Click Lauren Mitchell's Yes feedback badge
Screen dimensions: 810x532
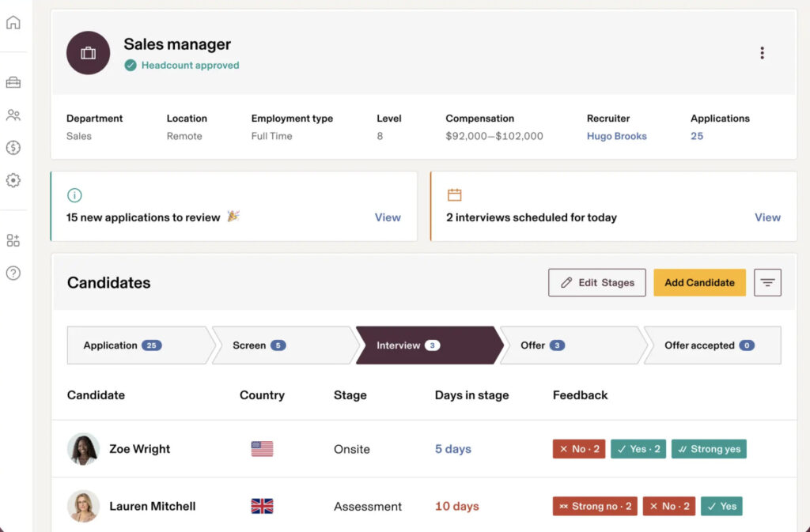pos(721,506)
